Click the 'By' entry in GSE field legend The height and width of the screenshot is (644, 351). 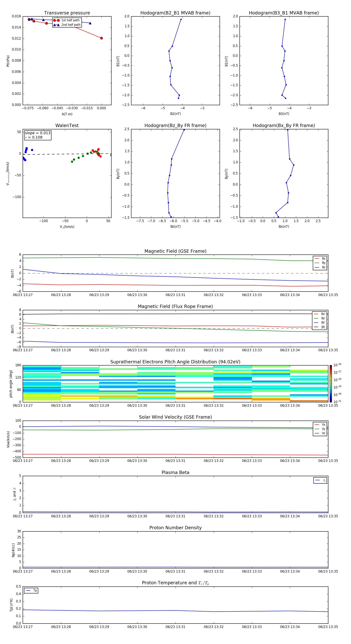tap(320, 263)
